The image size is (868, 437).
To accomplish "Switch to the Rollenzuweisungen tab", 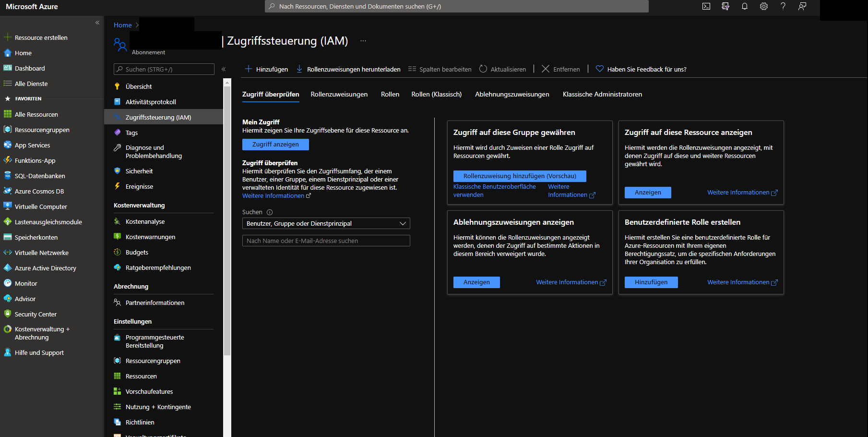I will point(339,94).
